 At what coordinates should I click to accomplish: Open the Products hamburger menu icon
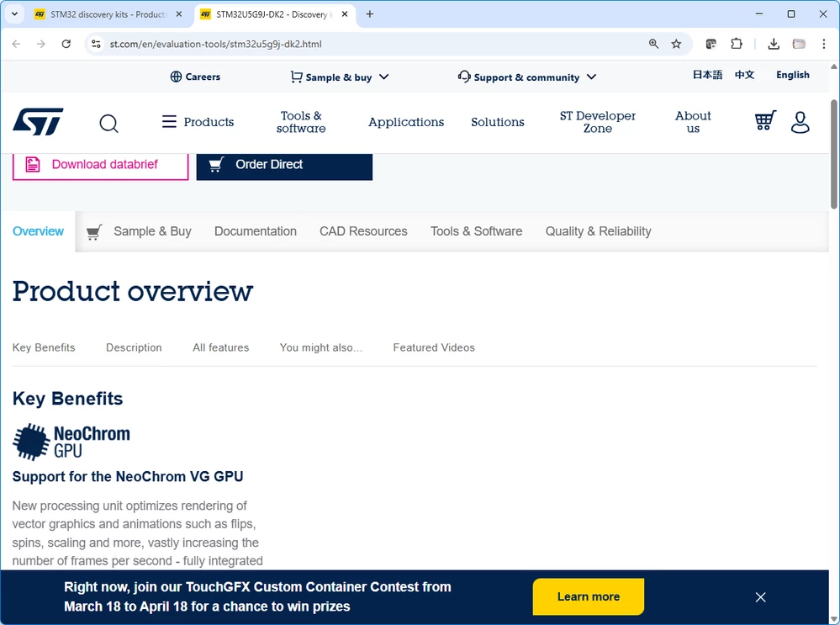[x=169, y=122]
